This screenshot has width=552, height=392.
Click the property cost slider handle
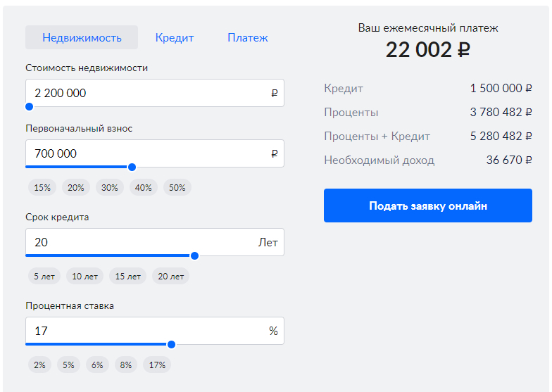click(x=29, y=107)
